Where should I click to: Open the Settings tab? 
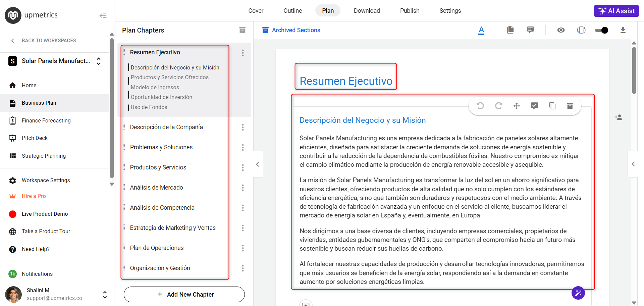click(x=450, y=11)
